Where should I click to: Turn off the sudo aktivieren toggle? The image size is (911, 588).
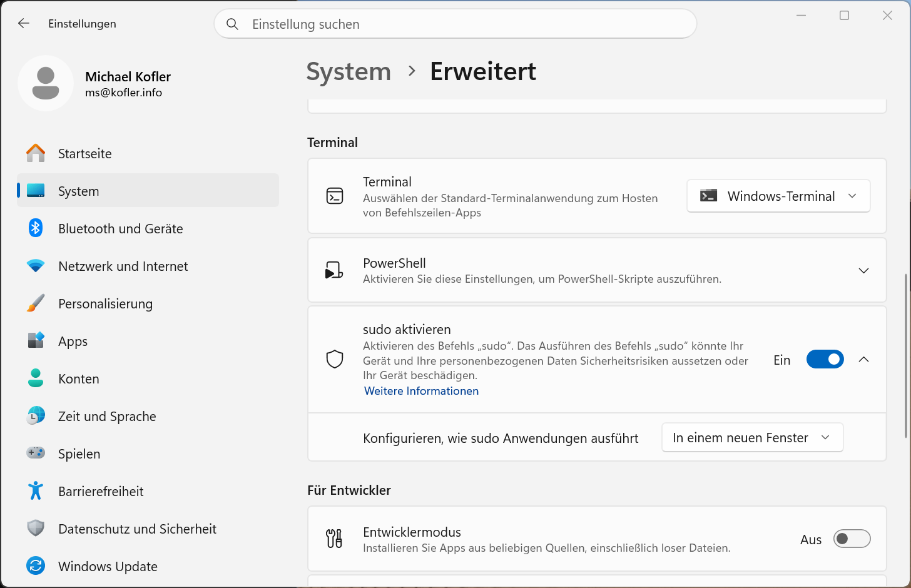(x=825, y=360)
